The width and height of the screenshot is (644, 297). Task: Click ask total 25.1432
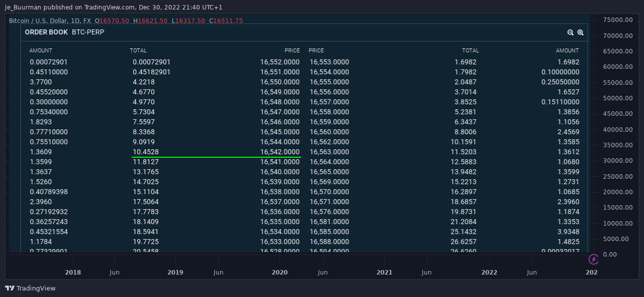click(464, 232)
